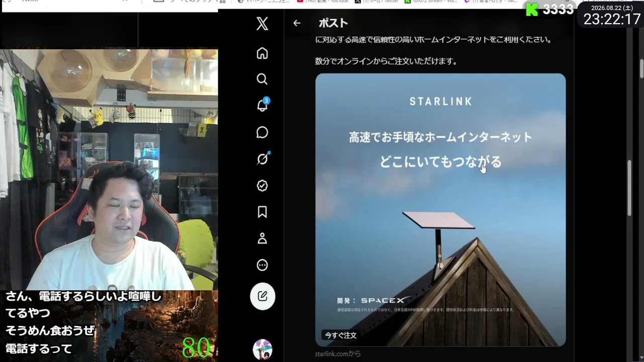Click the X logo in the sidebar
This screenshot has height=362, width=644.
pos(262,24)
